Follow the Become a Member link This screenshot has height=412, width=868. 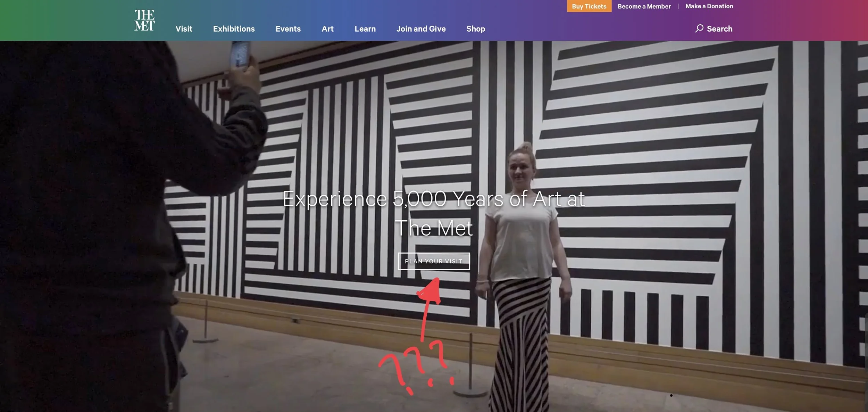(644, 6)
